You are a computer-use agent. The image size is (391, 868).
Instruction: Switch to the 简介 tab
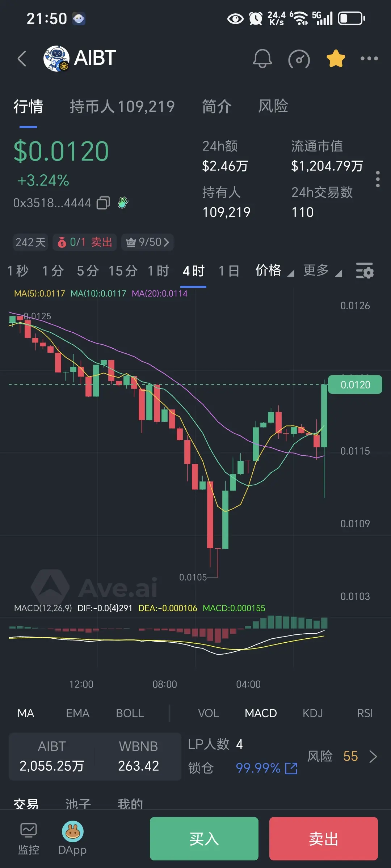tap(217, 106)
